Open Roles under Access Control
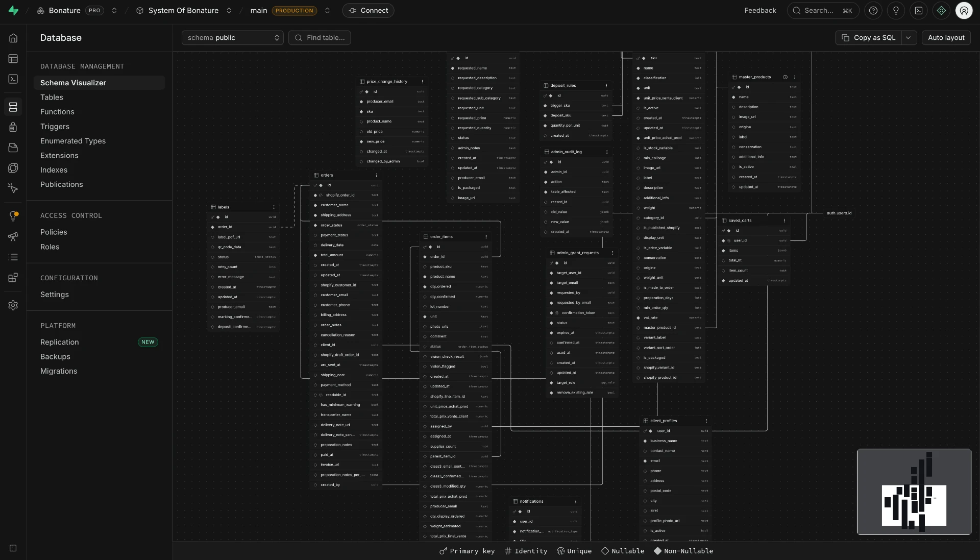 tap(50, 247)
